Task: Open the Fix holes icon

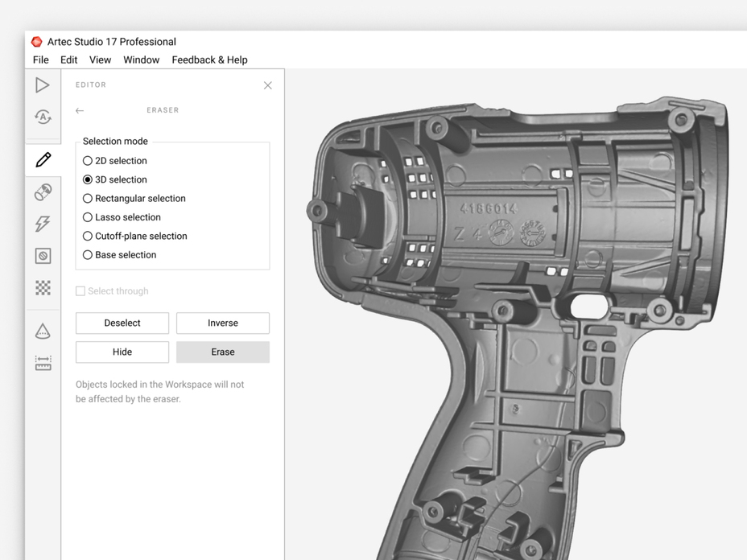Action: 43,256
